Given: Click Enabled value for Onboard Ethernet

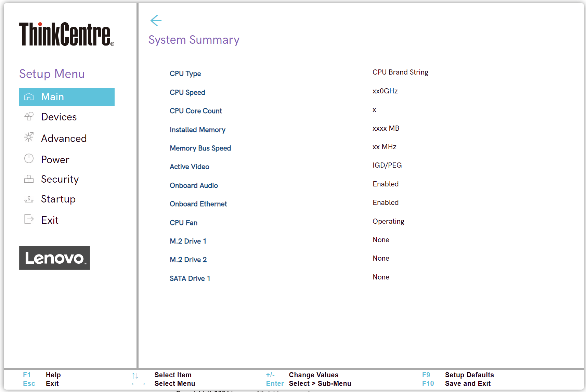Looking at the screenshot, I should (386, 202).
